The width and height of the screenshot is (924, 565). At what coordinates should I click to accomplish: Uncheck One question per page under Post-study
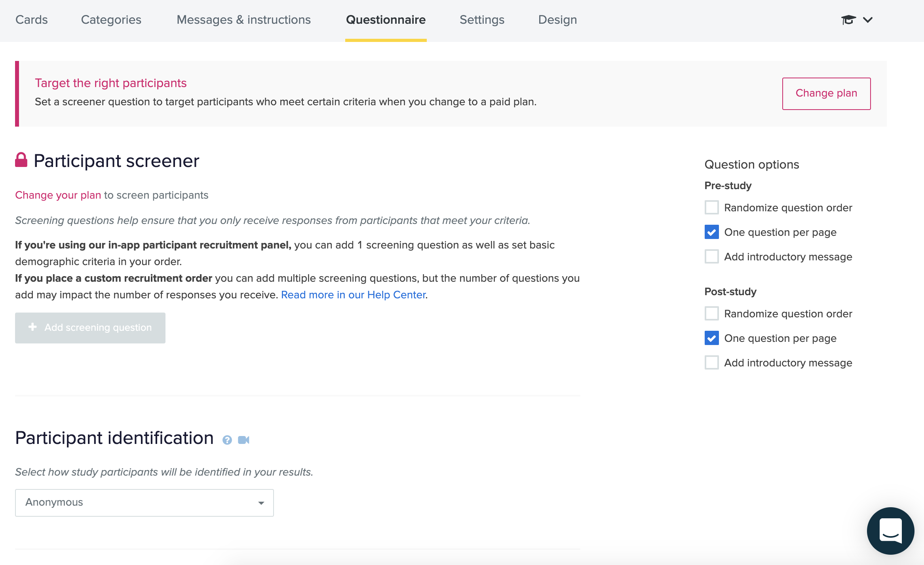[x=712, y=338]
